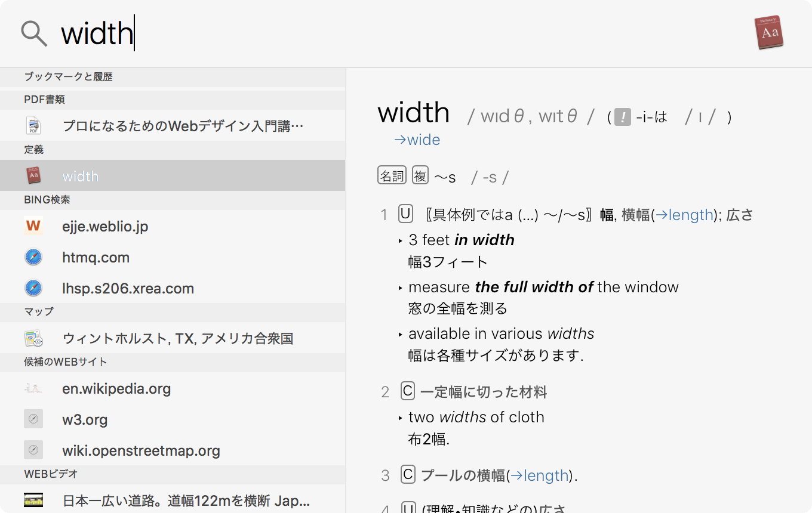Click the Wikipedia icon for en.wikipedia.org

point(33,388)
